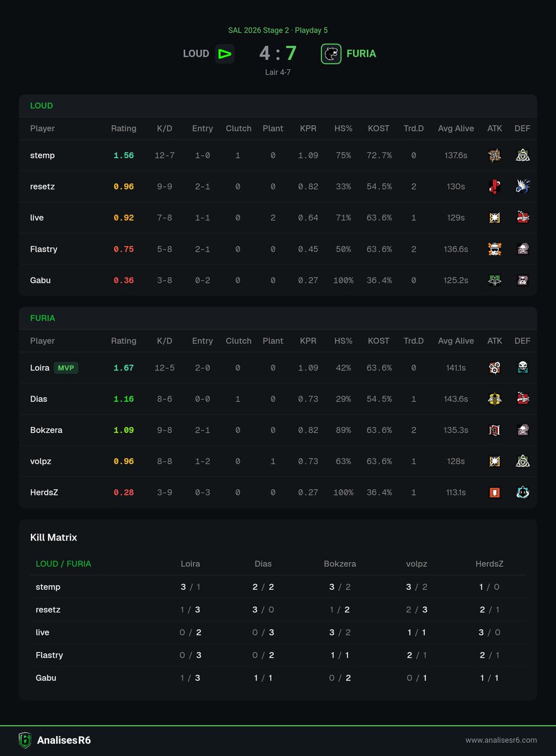Click HerdsZ's DEF operator icon

(x=523, y=492)
